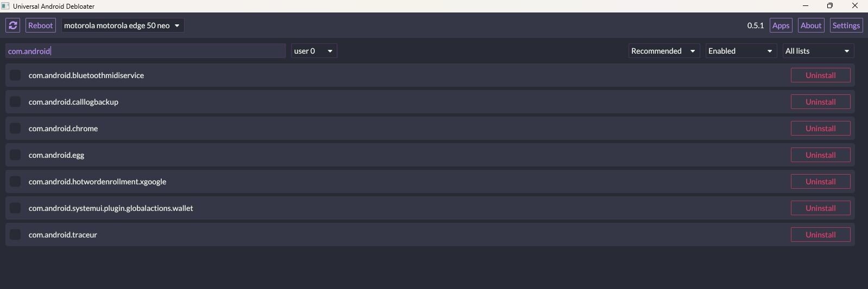
Task: Uninstall com.android.calllogbackup
Action: point(820,102)
